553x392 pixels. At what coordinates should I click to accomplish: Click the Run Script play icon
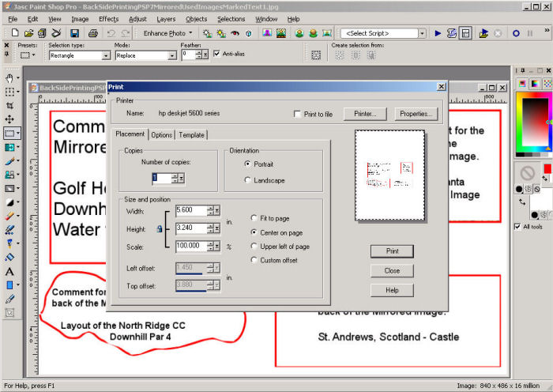pos(437,34)
